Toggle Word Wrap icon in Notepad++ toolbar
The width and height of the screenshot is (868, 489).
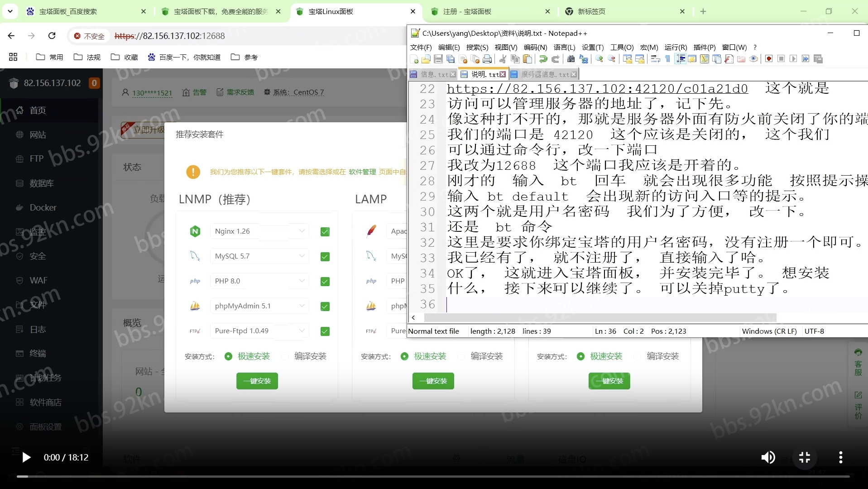coord(655,59)
